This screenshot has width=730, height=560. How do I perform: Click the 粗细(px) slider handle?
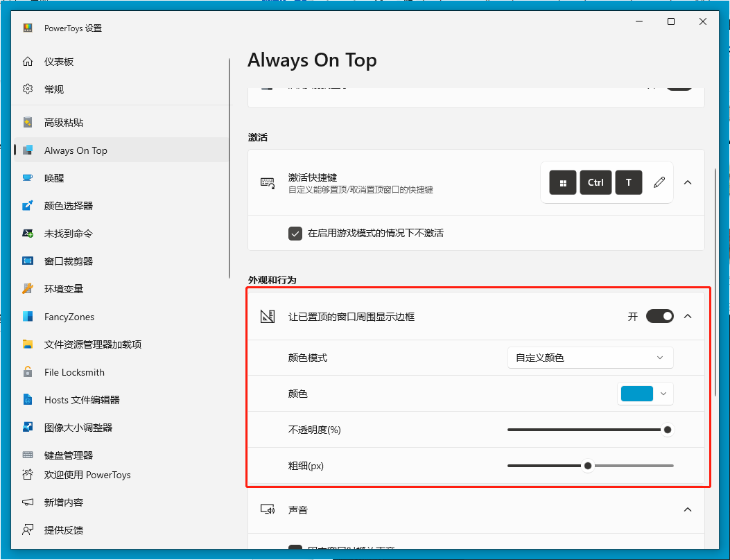pyautogui.click(x=588, y=466)
